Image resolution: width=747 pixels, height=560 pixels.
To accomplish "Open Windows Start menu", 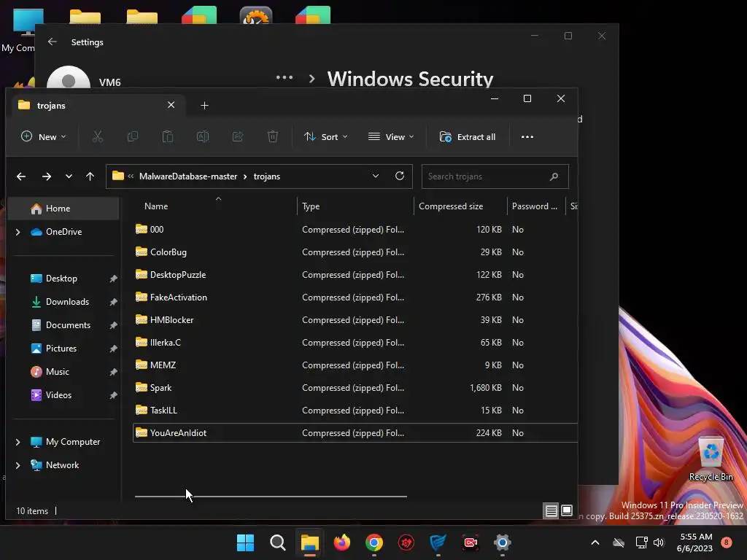I will click(x=245, y=542).
